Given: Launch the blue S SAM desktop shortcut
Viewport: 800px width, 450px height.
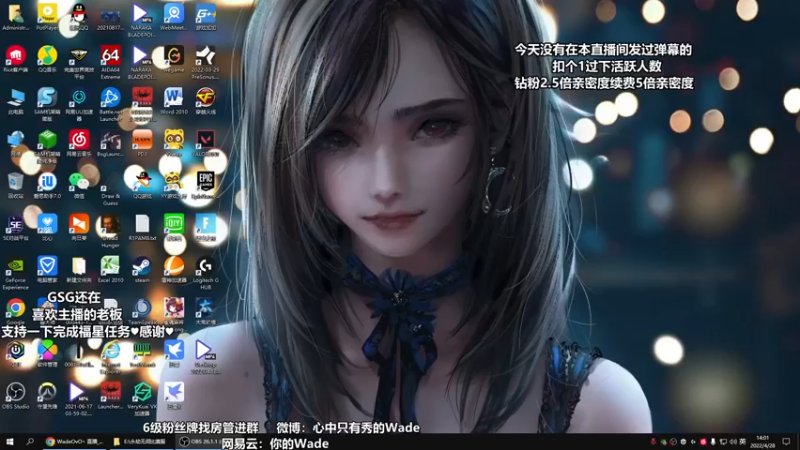Looking at the screenshot, I should pos(47,104).
